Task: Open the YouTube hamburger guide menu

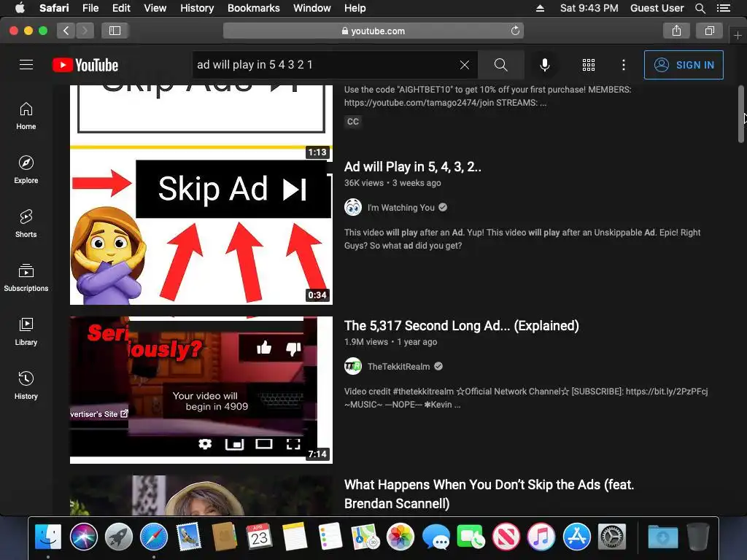Action: tap(26, 65)
